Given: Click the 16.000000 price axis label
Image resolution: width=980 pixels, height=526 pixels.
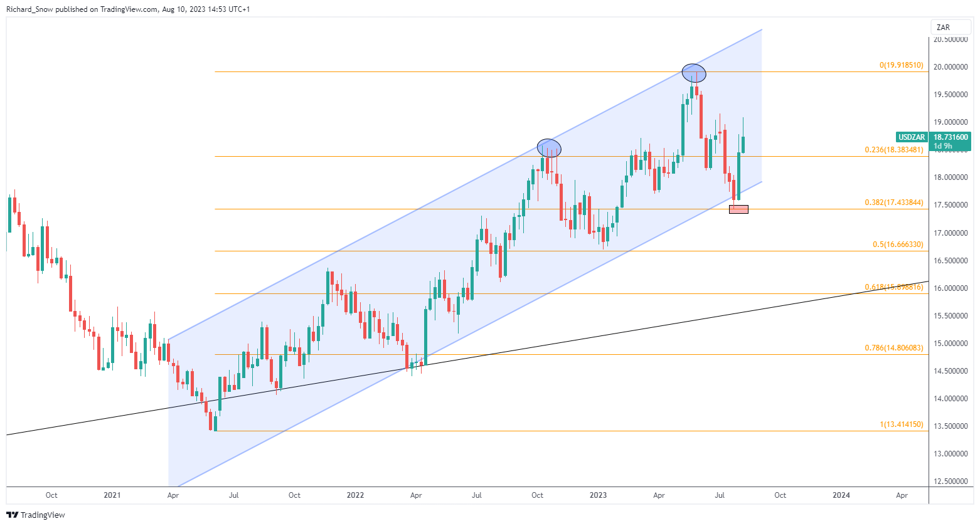Looking at the screenshot, I should (x=951, y=288).
